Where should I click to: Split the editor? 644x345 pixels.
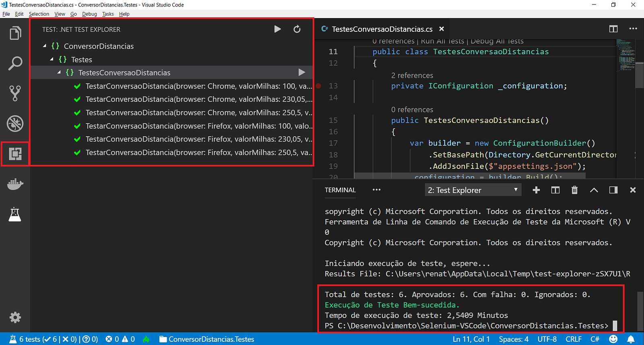[x=613, y=29]
